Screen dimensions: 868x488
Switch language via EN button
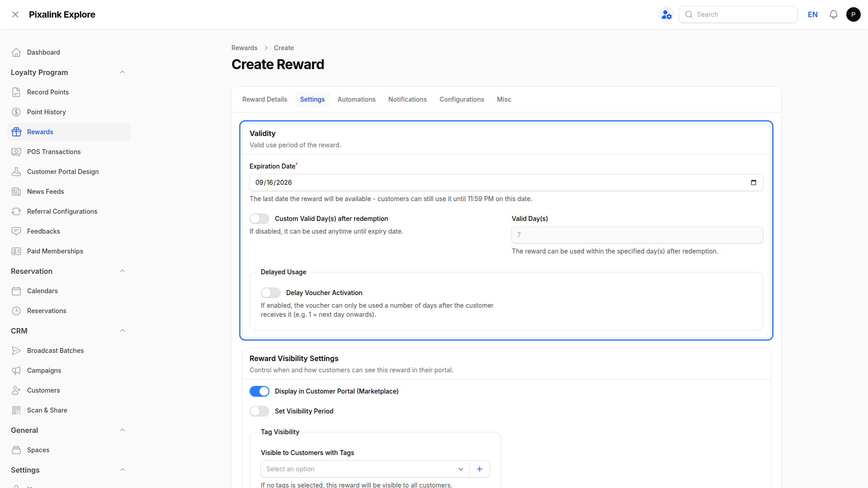coord(813,14)
